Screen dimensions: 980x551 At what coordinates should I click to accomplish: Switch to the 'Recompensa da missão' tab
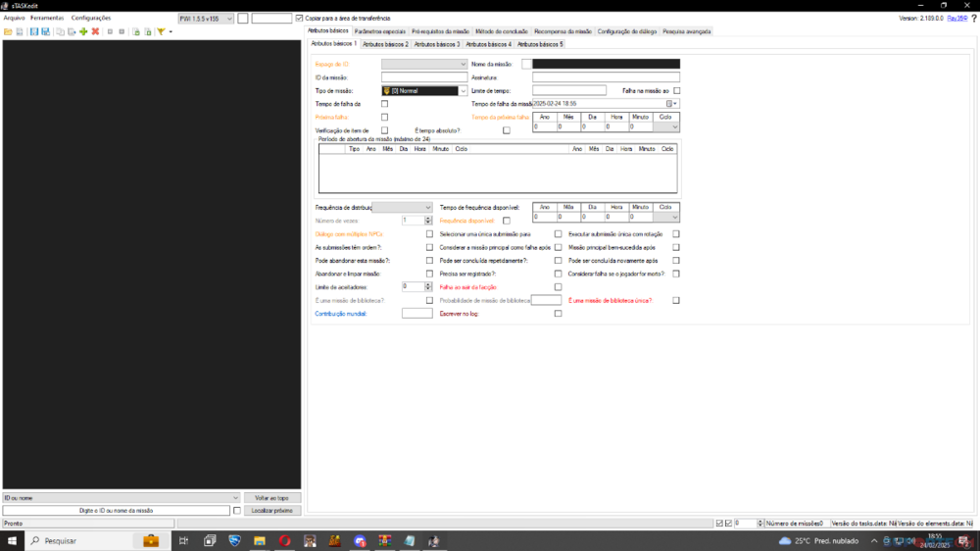click(x=563, y=31)
